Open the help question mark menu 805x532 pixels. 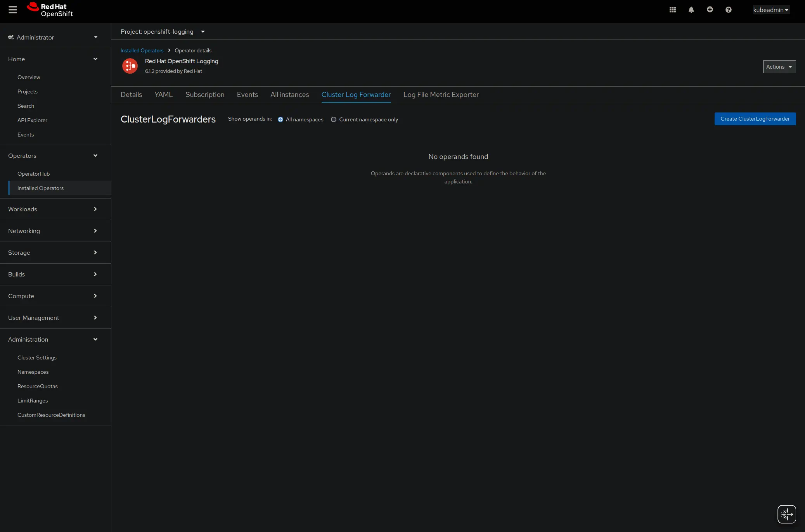pyautogui.click(x=729, y=10)
